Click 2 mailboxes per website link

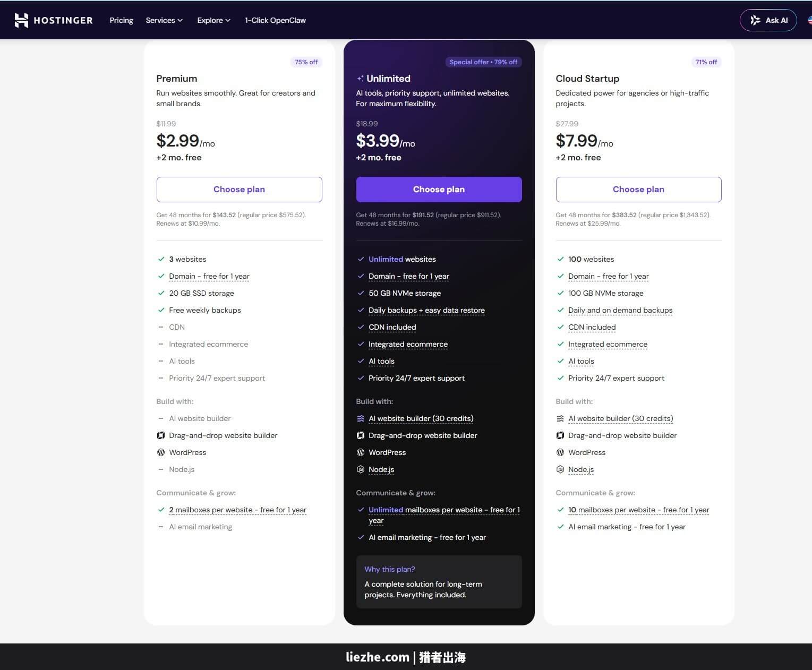(237, 510)
